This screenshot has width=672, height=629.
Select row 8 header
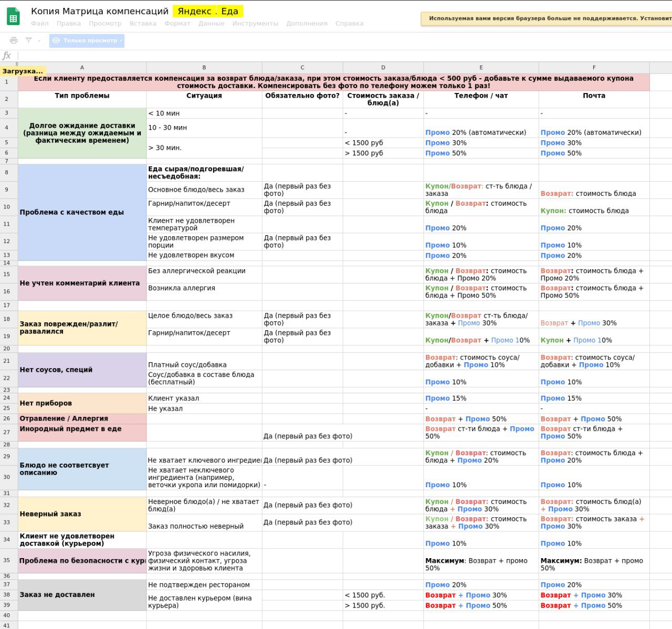pyautogui.click(x=7, y=172)
